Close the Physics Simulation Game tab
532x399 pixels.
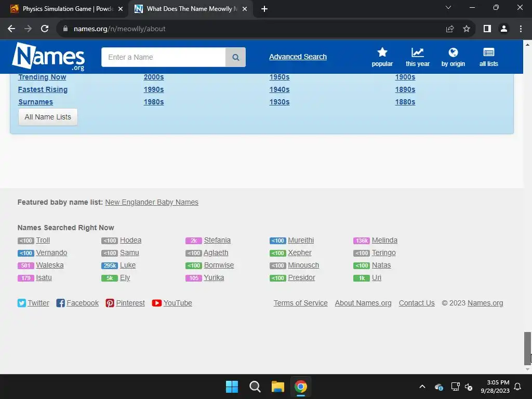click(121, 9)
